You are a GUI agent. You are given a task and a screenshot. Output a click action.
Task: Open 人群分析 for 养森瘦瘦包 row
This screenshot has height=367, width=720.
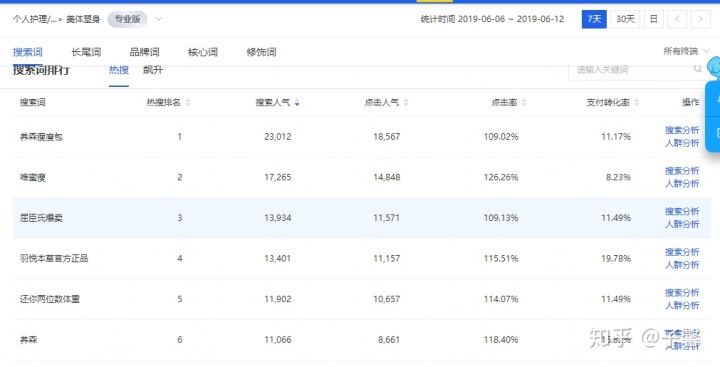pos(682,143)
